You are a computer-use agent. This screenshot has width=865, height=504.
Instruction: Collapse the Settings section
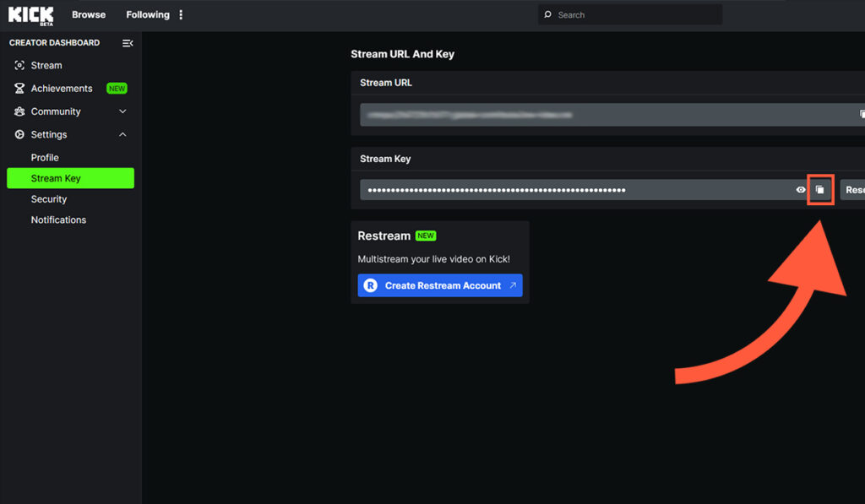coord(122,134)
